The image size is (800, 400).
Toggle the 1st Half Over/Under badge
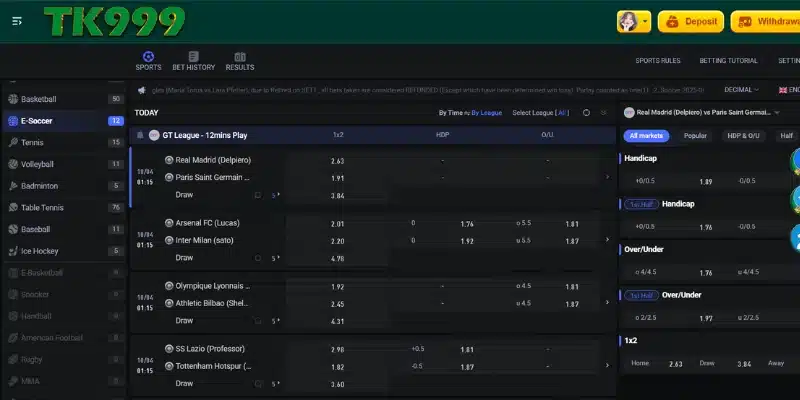click(641, 295)
